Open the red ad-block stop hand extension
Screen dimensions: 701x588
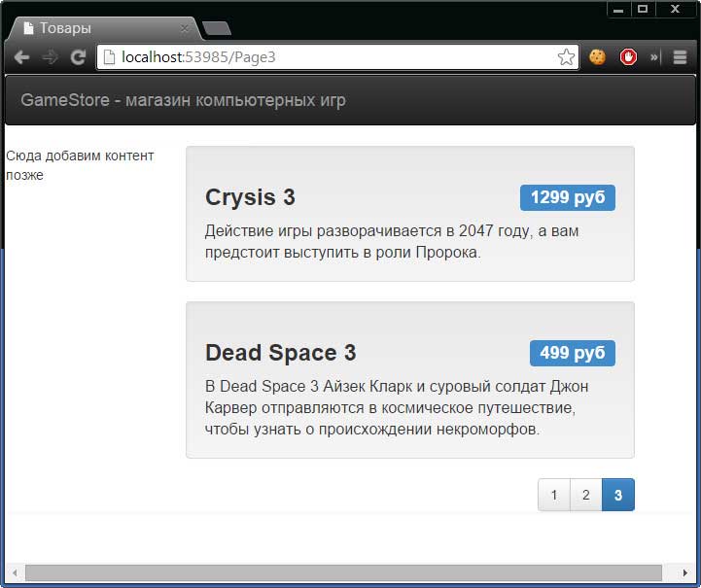[x=628, y=57]
